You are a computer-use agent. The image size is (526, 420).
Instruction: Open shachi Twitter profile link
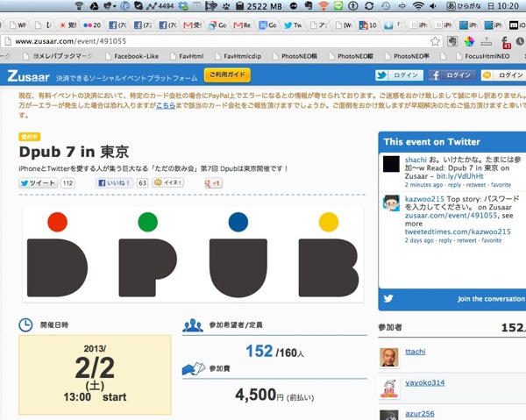(x=416, y=160)
